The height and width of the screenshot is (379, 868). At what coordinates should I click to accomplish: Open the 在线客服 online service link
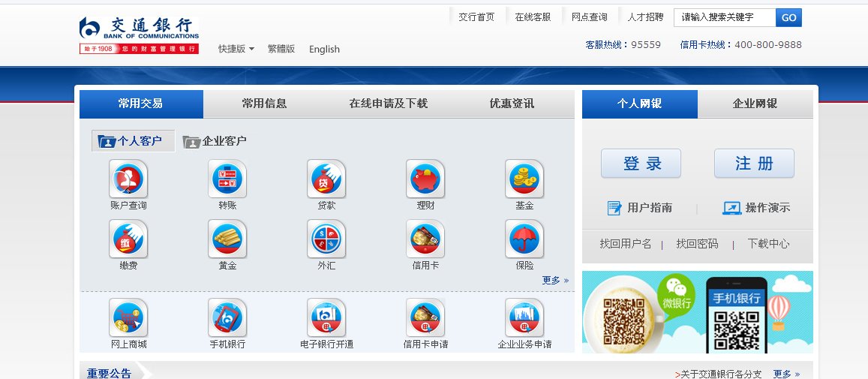(533, 17)
